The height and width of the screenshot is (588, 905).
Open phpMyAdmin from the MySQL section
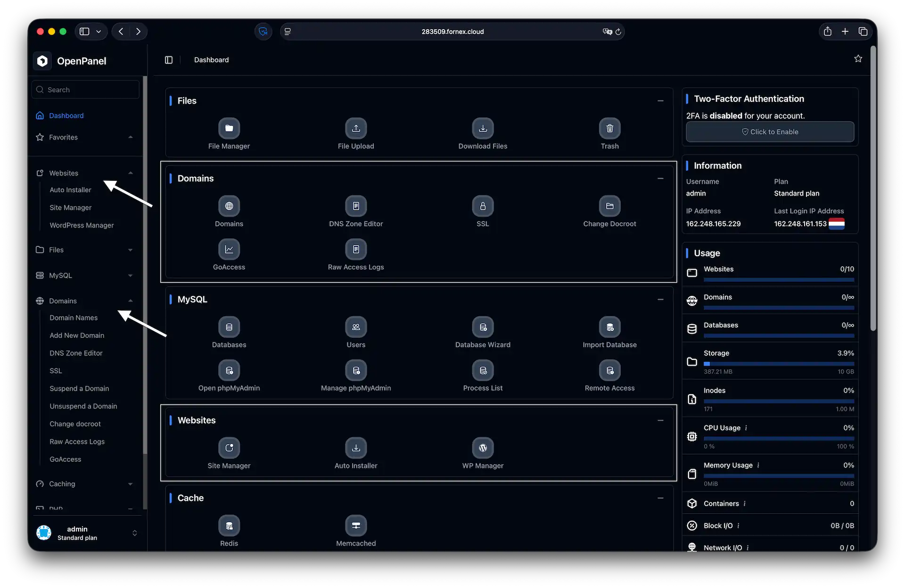tap(229, 370)
